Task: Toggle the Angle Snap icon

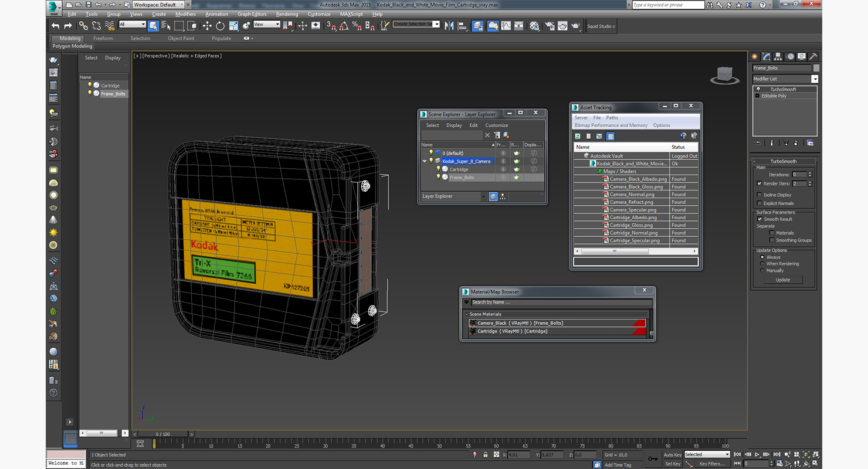Action: 344,26
